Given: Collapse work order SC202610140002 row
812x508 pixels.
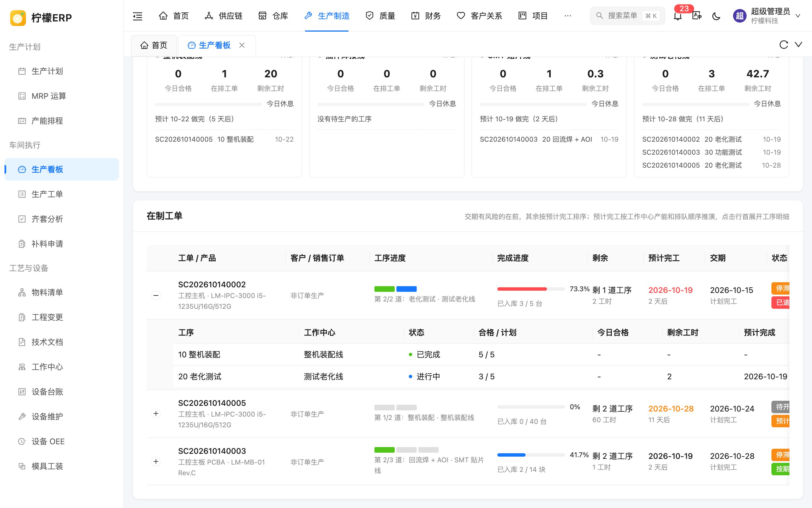Looking at the screenshot, I should pos(156,295).
